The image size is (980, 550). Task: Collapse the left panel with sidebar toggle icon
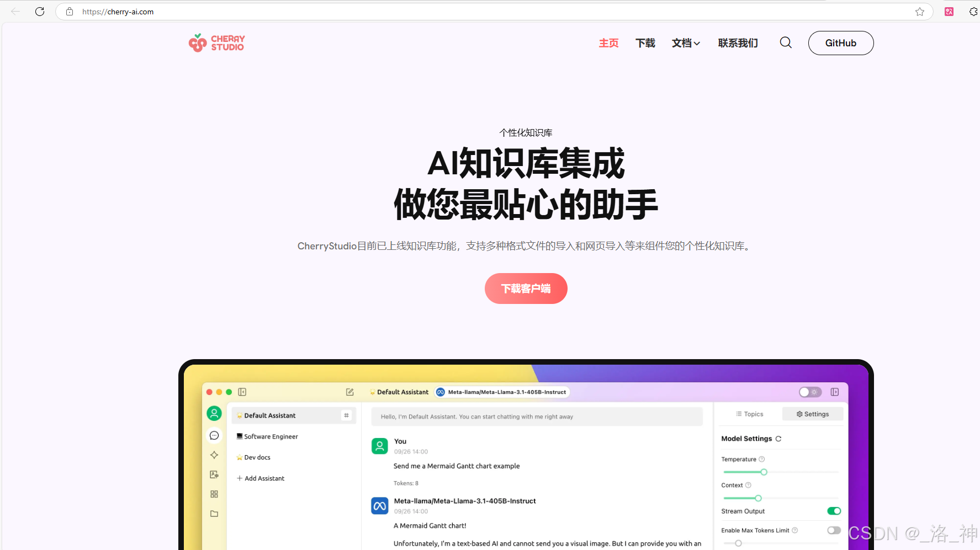tap(242, 392)
